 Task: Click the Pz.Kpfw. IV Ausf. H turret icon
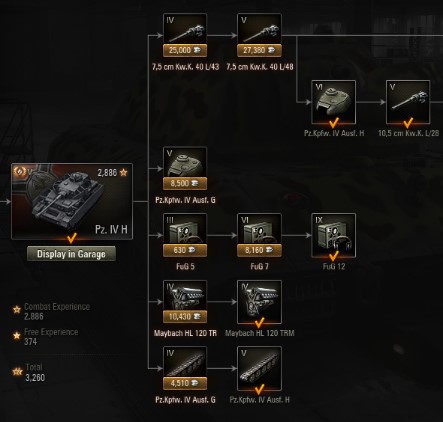click(333, 102)
